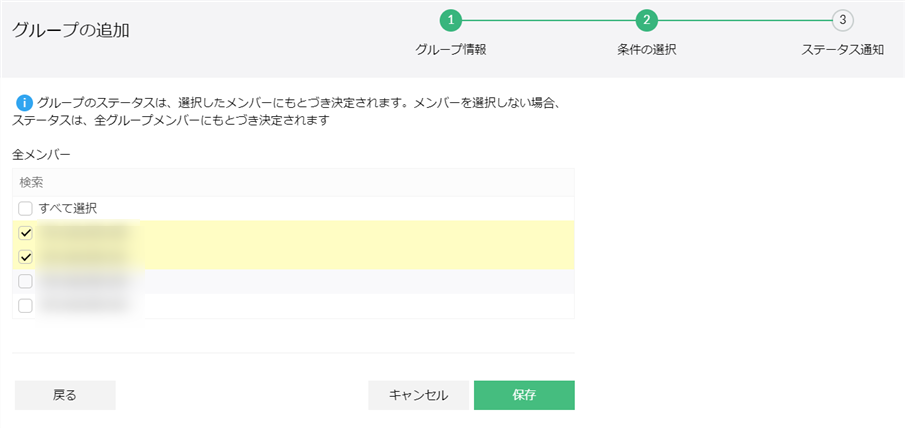The height and width of the screenshot is (428, 905).
Task: Click the step 3 circle indicator
Action: click(843, 20)
